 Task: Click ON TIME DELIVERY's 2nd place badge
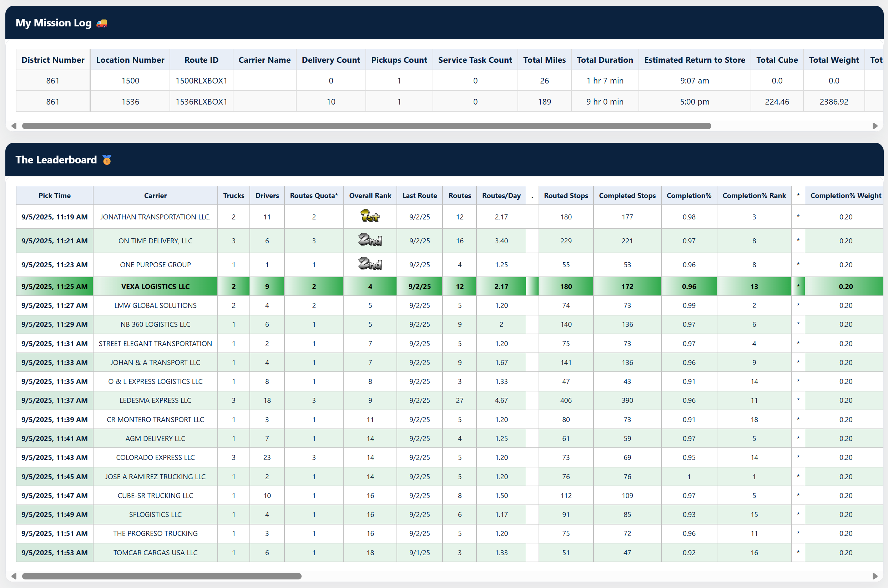point(370,240)
